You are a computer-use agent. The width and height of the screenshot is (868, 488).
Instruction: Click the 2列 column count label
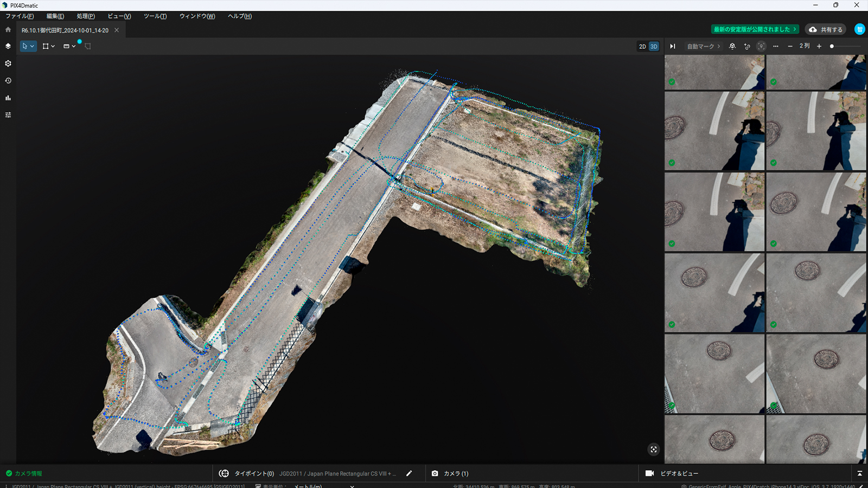(805, 46)
